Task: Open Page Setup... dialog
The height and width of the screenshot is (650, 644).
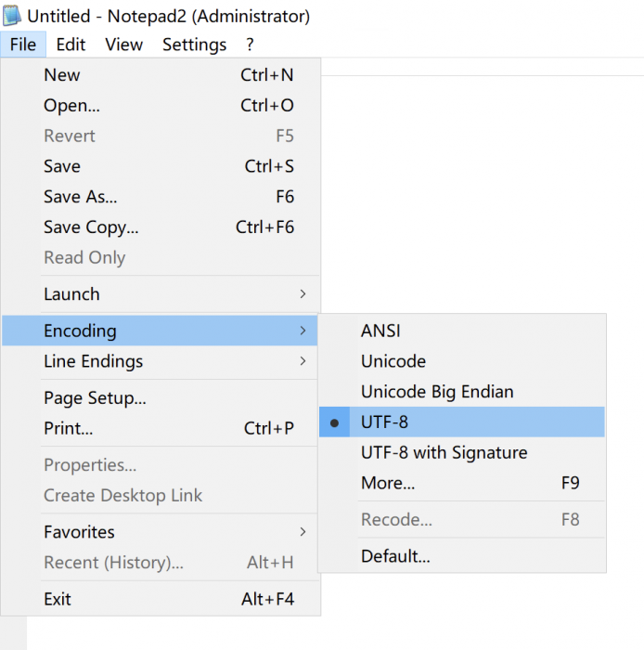Action: pyautogui.click(x=161, y=398)
